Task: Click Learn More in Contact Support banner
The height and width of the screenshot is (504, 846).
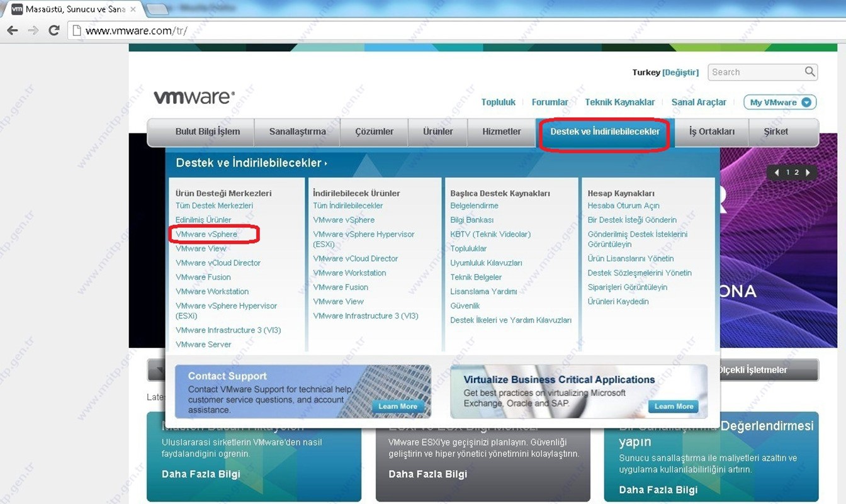Action: coord(398,406)
